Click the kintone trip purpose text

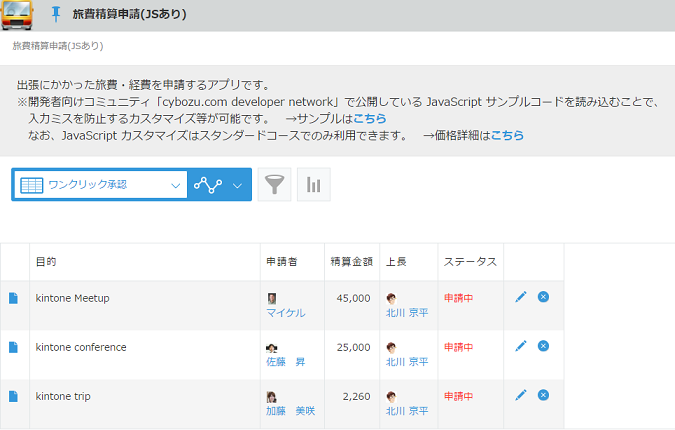[x=63, y=396]
